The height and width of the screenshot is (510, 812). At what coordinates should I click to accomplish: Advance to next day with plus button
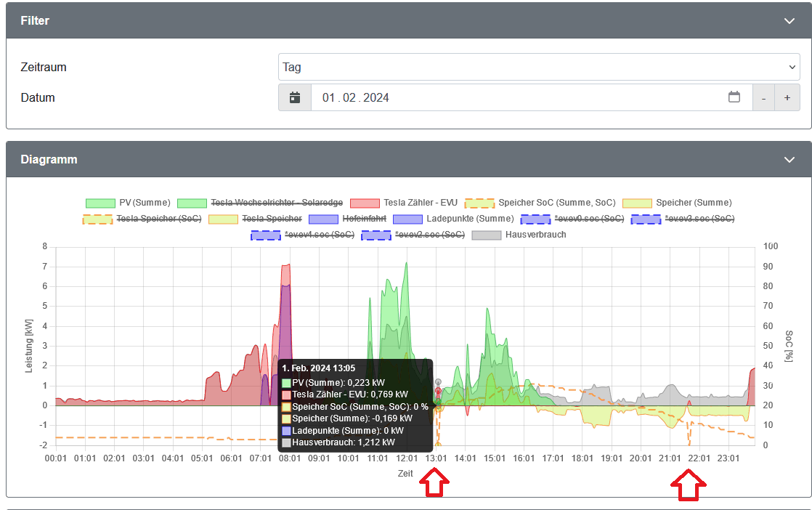pyautogui.click(x=787, y=97)
